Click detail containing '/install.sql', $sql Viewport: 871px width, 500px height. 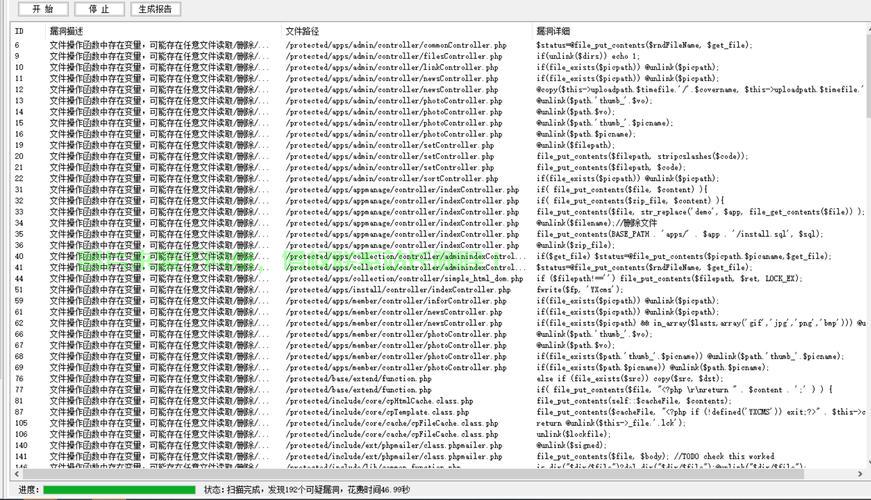pos(679,234)
